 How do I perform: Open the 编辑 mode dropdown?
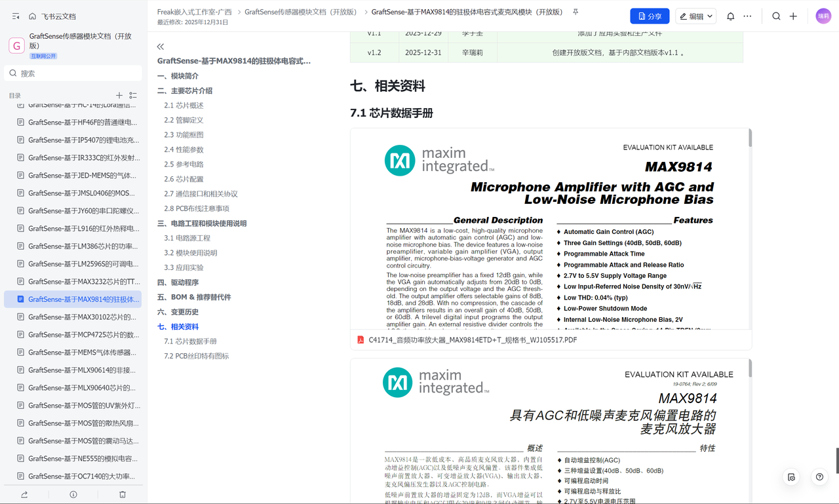coord(696,16)
